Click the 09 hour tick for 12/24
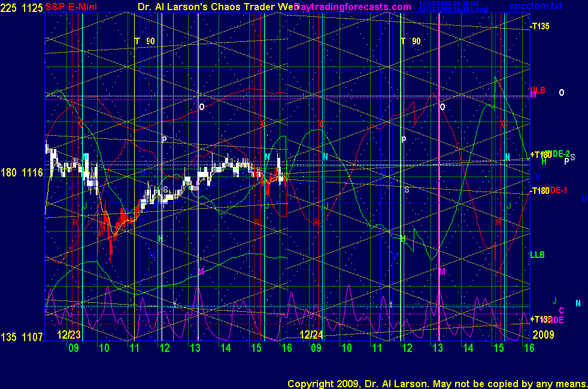 316,348
